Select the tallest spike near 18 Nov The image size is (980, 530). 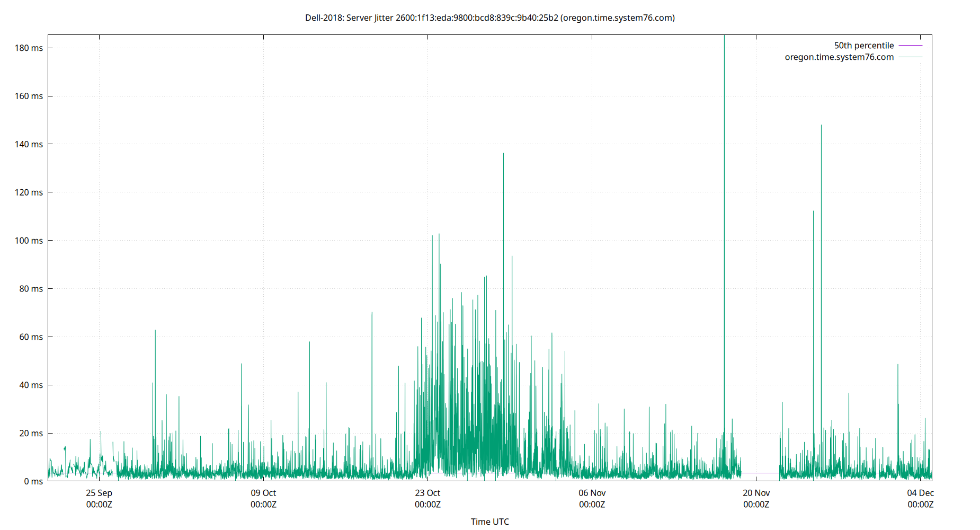pyautogui.click(x=725, y=159)
